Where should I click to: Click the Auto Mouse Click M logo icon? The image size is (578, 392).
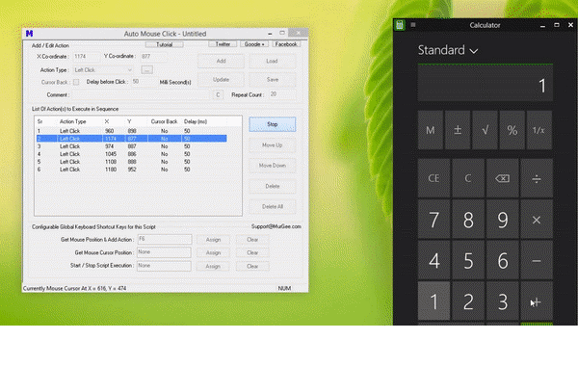click(30, 34)
